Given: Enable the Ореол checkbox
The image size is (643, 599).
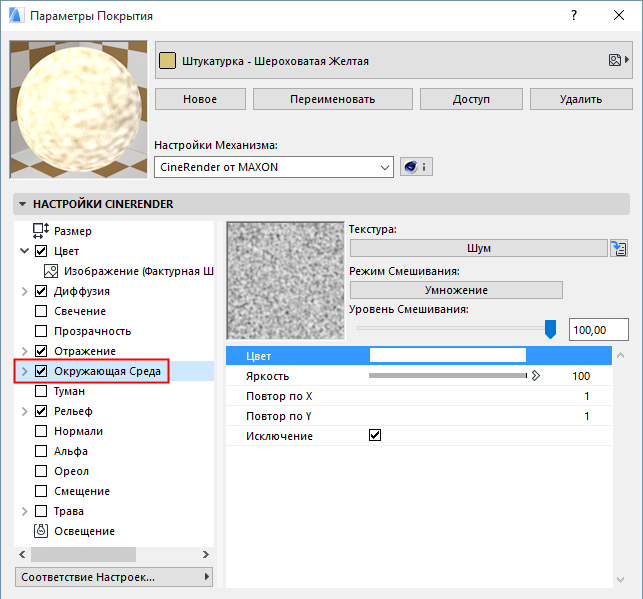Looking at the screenshot, I should tap(41, 471).
